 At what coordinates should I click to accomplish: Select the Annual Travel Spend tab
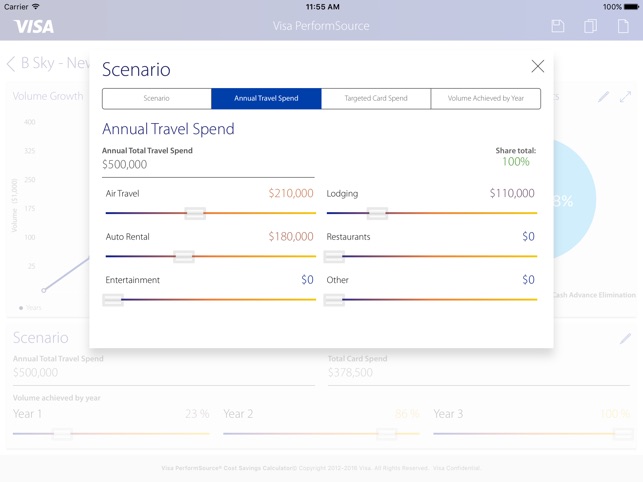(x=266, y=98)
